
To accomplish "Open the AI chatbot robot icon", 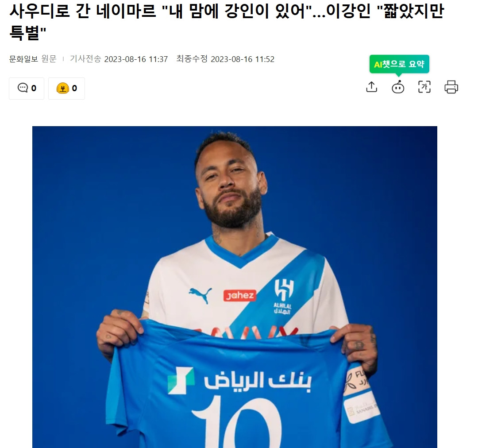I will coord(398,87).
